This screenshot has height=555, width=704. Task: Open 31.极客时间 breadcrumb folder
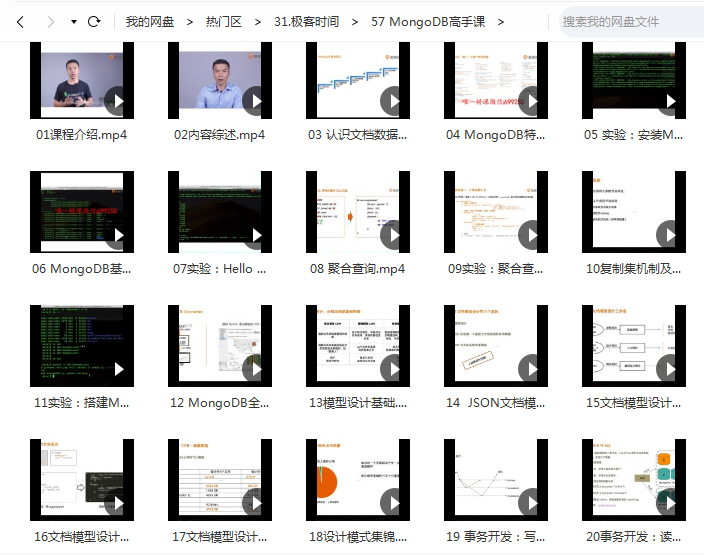306,22
